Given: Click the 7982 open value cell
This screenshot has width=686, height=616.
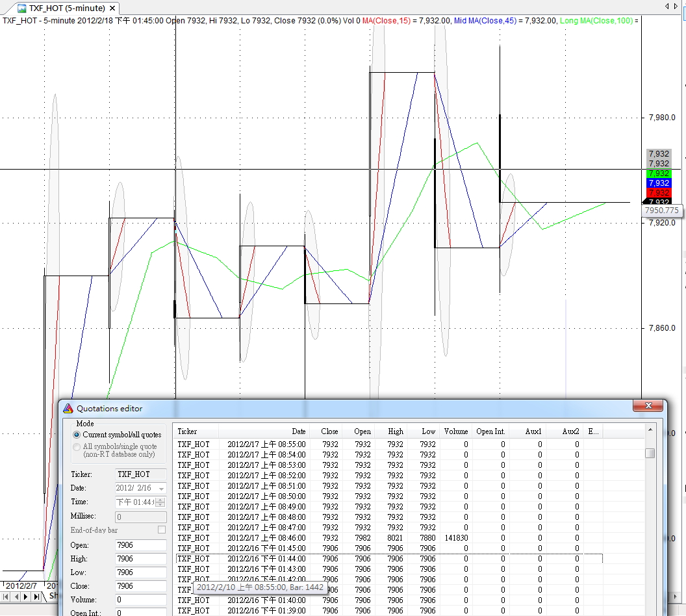Looking at the screenshot, I should coord(362,537).
